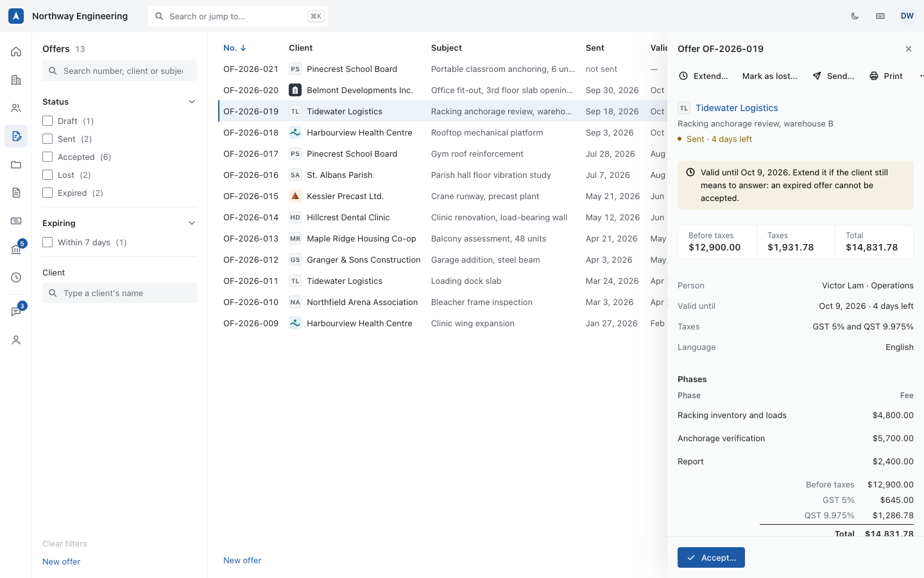Collapse the Status filter section
Viewport: 924px width, 578px height.
pos(191,101)
